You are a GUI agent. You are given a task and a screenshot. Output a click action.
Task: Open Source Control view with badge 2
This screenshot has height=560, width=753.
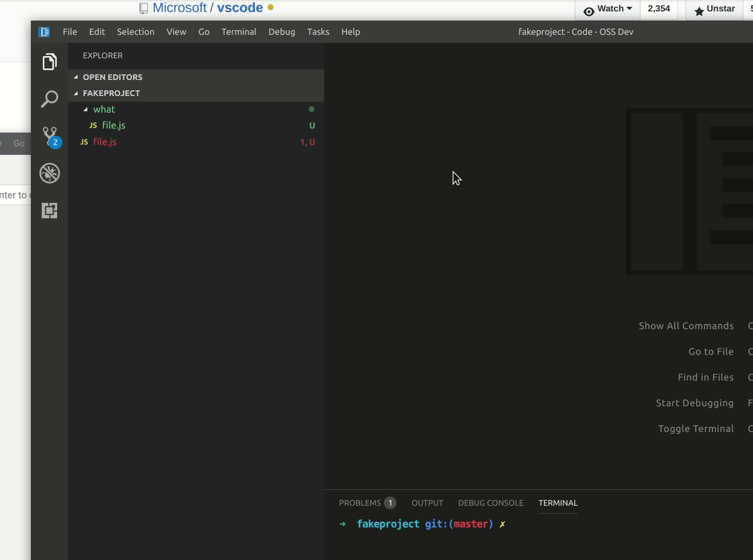(x=50, y=137)
